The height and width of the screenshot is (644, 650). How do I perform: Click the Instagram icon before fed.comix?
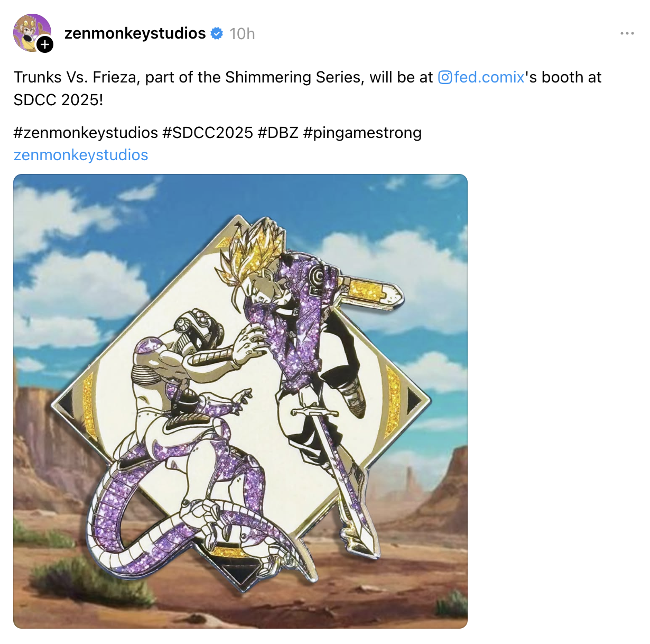pyautogui.click(x=445, y=77)
